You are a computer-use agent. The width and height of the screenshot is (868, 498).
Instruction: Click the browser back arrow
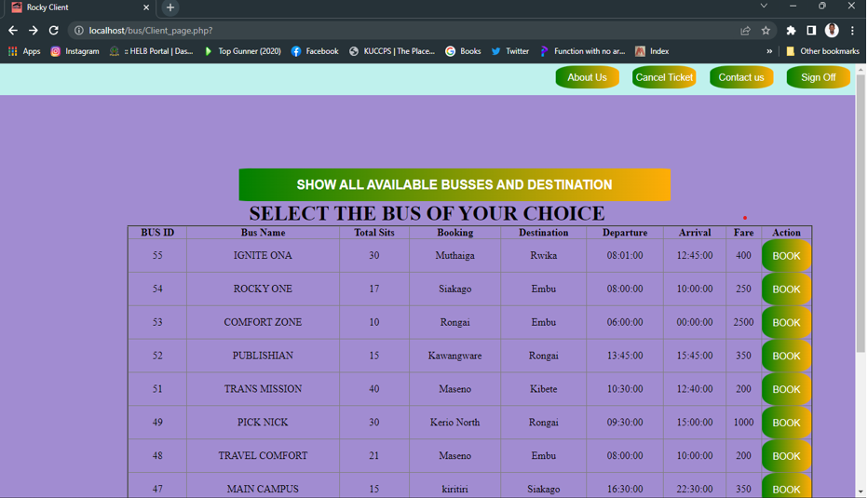13,31
